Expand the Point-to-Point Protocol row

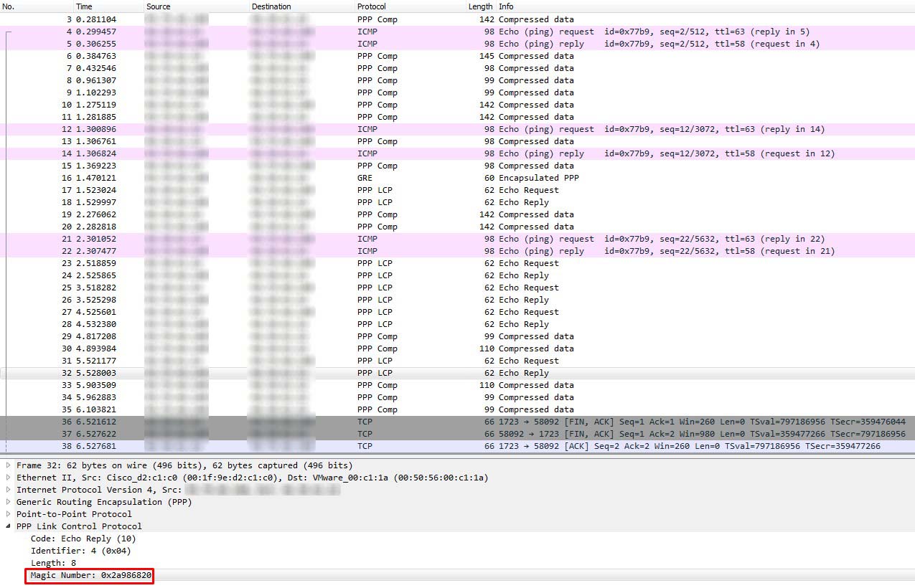(9, 514)
